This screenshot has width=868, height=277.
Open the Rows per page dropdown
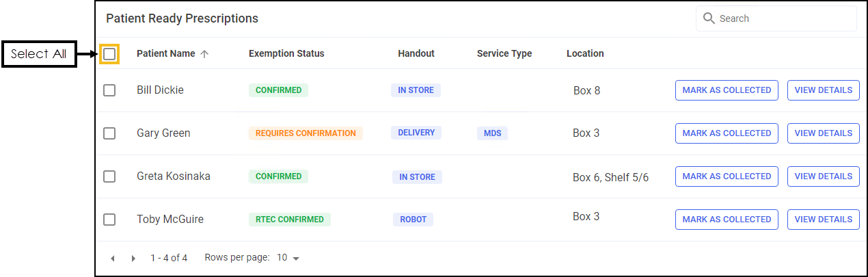288,259
